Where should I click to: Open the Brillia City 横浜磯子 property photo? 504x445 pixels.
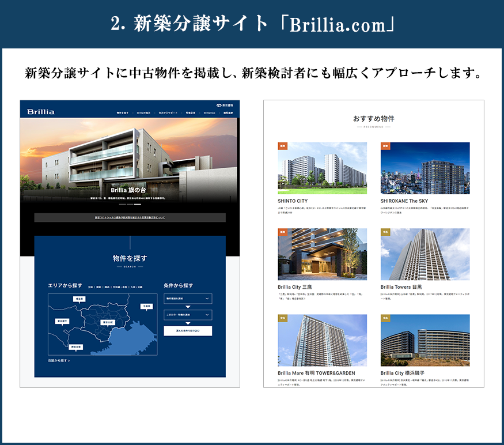tap(425, 341)
